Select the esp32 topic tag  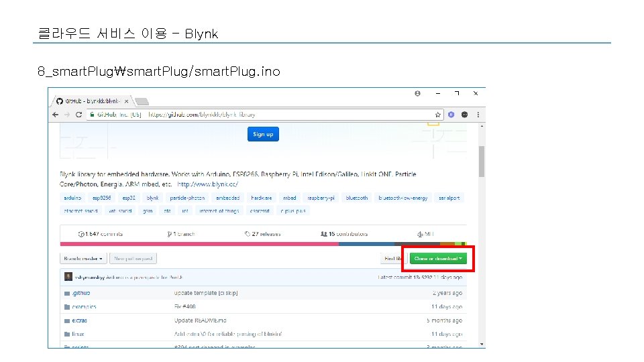tap(129, 198)
